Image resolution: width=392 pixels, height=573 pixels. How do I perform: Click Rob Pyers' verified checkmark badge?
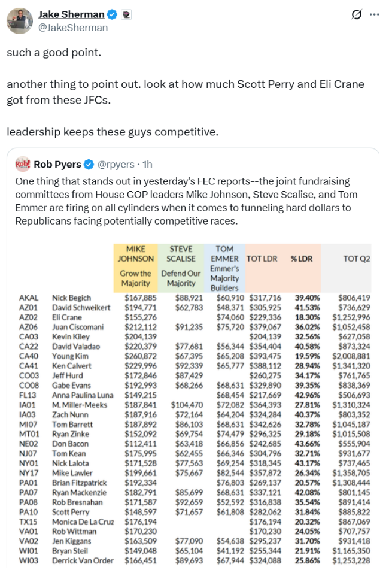[x=89, y=165]
